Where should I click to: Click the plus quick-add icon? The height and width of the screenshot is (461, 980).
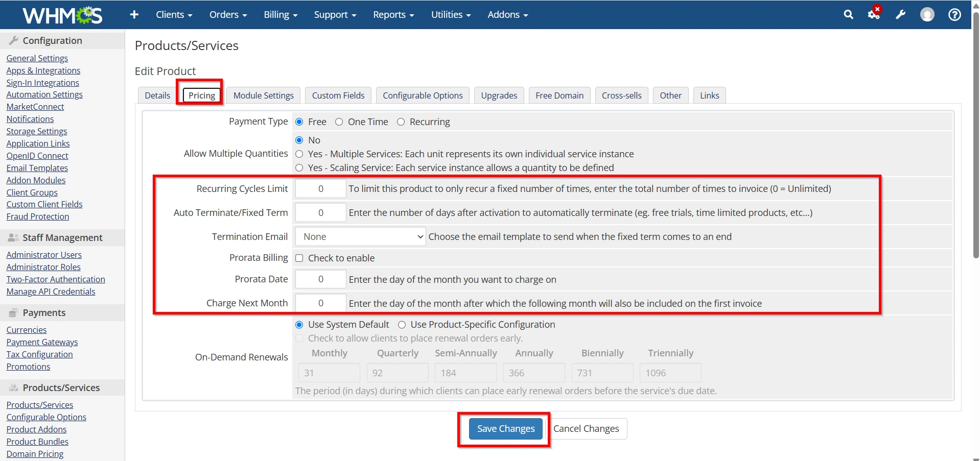tap(134, 15)
